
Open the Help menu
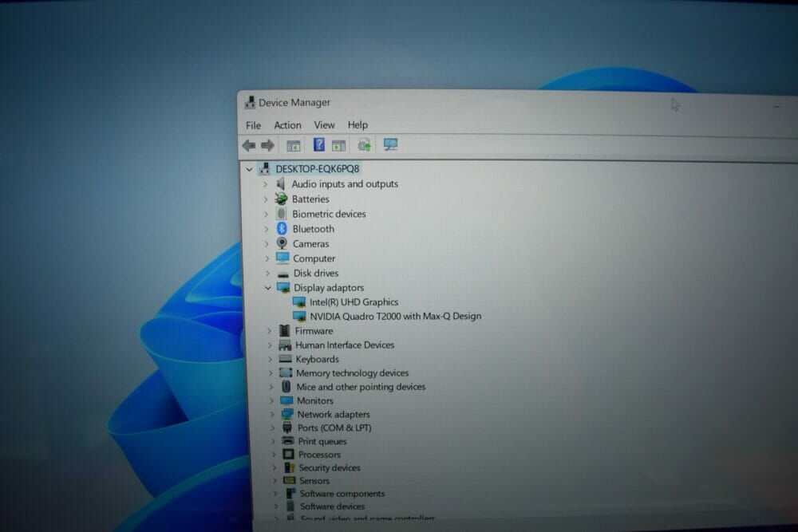(x=358, y=124)
